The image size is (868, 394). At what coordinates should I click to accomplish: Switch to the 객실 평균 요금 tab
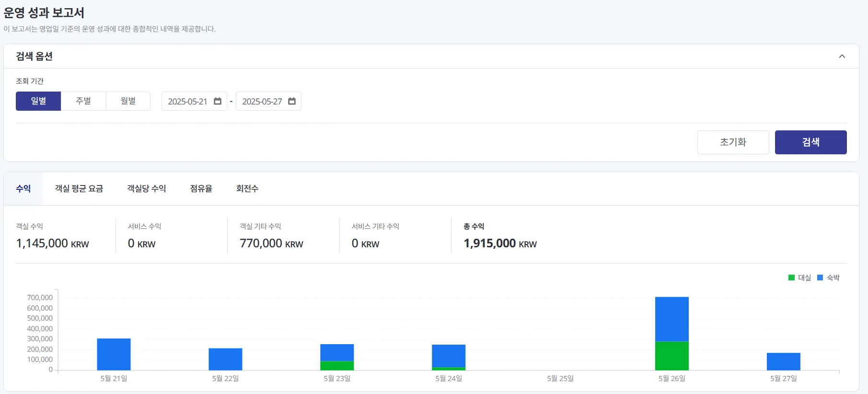[79, 189]
